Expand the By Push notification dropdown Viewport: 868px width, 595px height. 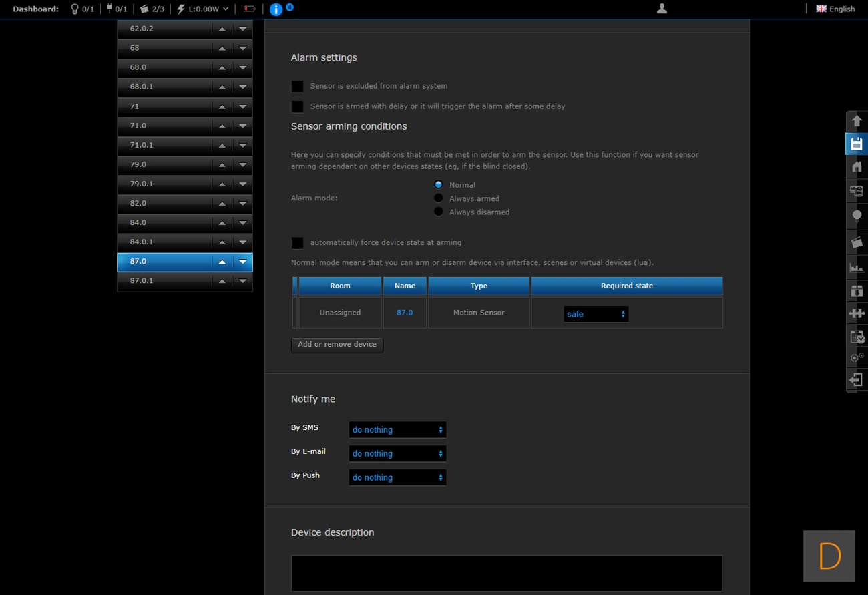[397, 478]
